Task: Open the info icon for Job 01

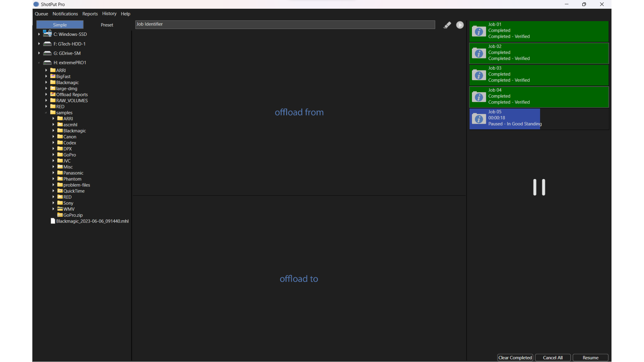Action: click(x=479, y=32)
